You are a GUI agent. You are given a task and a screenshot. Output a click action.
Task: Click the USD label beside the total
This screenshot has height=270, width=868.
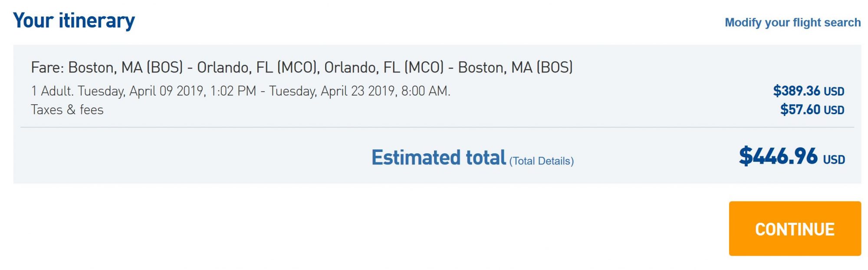tap(834, 160)
